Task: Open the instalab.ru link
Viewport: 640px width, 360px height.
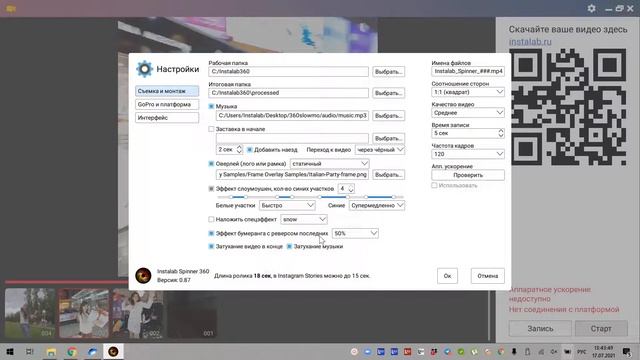Action: (x=530, y=42)
